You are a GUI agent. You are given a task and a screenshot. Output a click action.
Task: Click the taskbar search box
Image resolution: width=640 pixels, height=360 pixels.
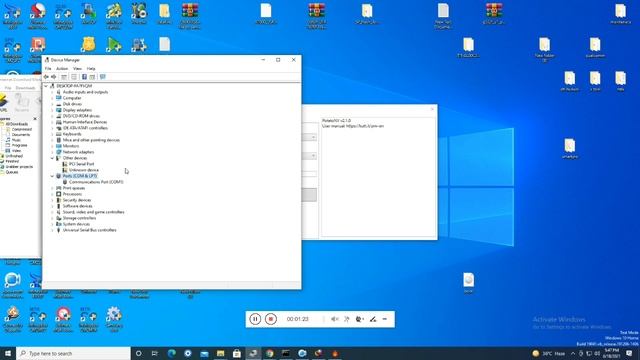point(73,353)
